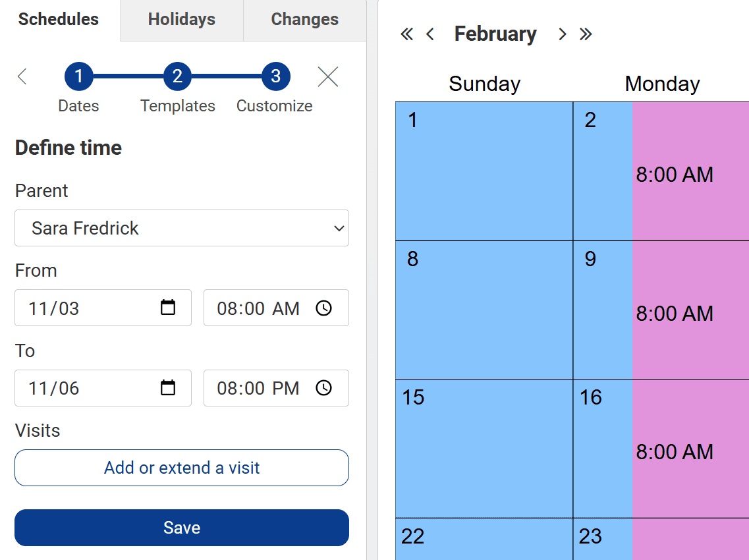Go back using the wizard's left arrow

point(22,77)
